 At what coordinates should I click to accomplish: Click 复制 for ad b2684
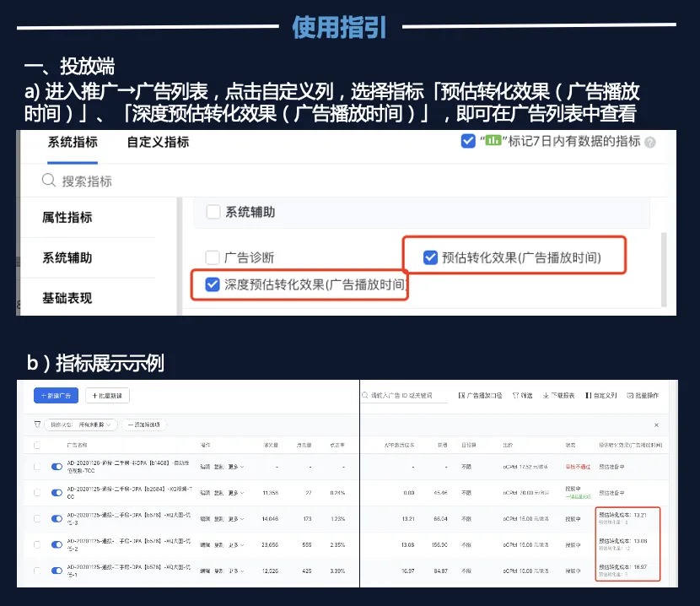point(218,493)
